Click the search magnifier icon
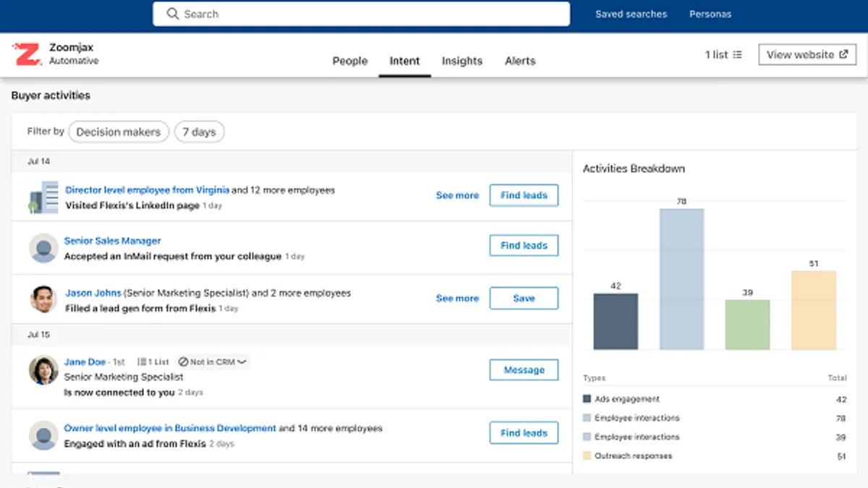868x488 pixels. (x=172, y=14)
